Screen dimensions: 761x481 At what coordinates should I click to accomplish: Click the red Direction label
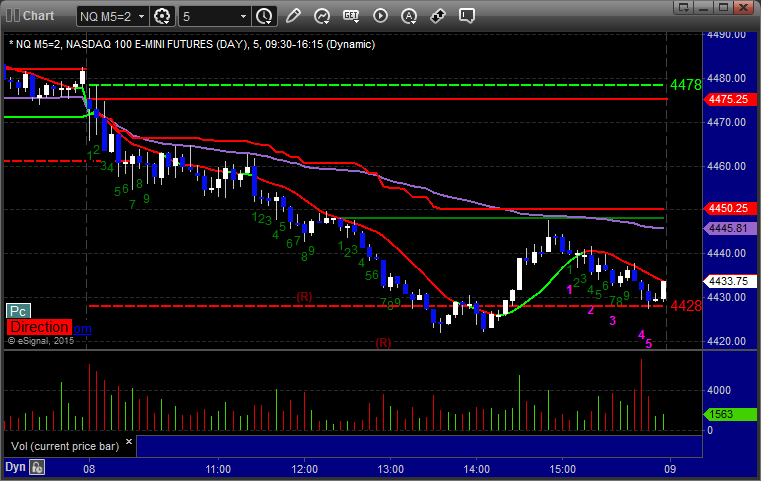coord(39,327)
